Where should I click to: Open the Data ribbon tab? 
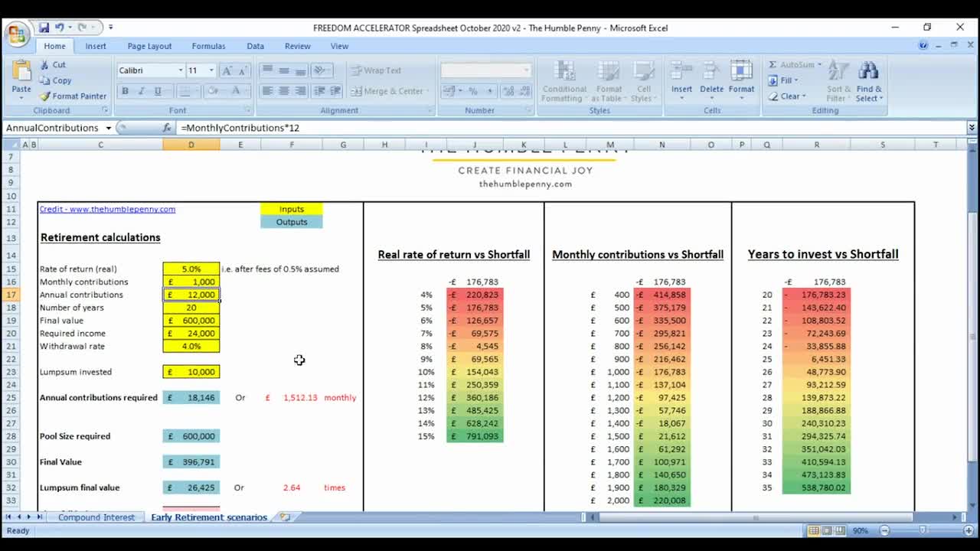[255, 46]
